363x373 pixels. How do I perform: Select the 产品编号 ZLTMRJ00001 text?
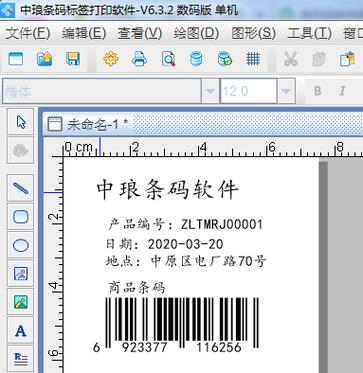(x=185, y=225)
